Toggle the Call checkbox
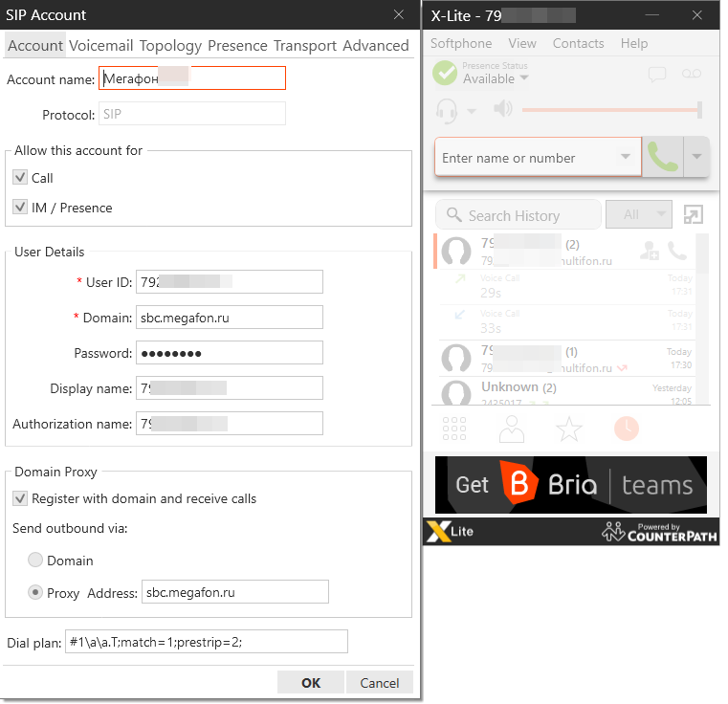This screenshot has height=704, width=728. pyautogui.click(x=20, y=177)
